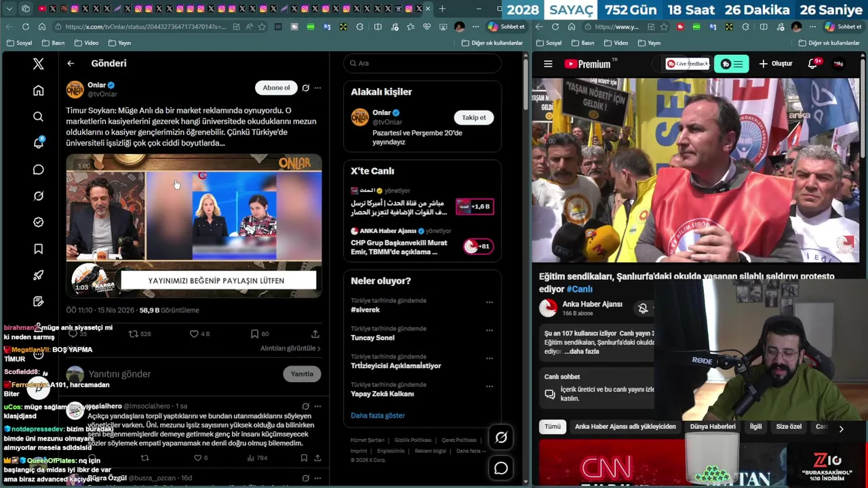The width and height of the screenshot is (868, 488).
Task: Open Bookmarks icon in X sidebar
Action: click(x=38, y=249)
